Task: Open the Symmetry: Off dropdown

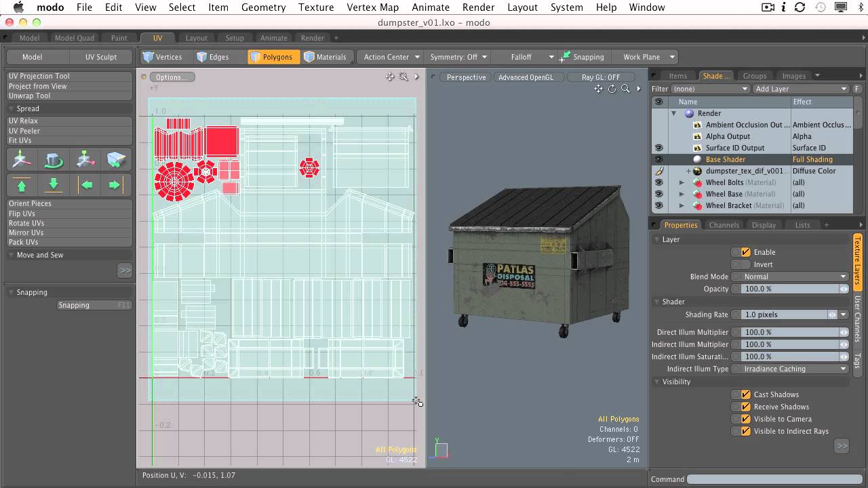Action: 458,57
